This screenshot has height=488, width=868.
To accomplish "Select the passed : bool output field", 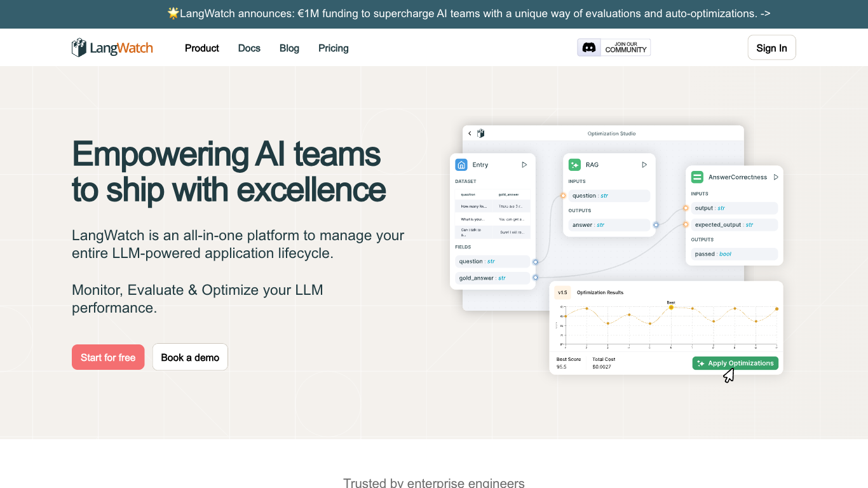I will pyautogui.click(x=735, y=254).
